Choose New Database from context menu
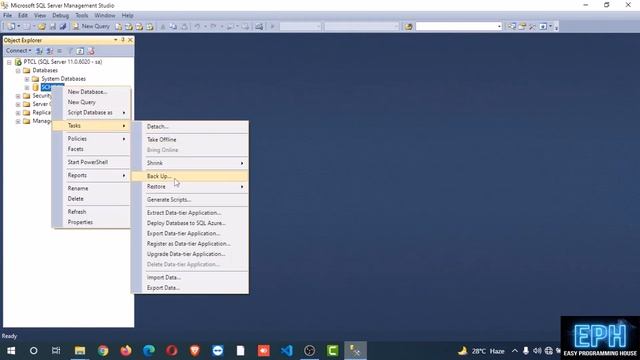640x360 pixels. (x=91, y=92)
